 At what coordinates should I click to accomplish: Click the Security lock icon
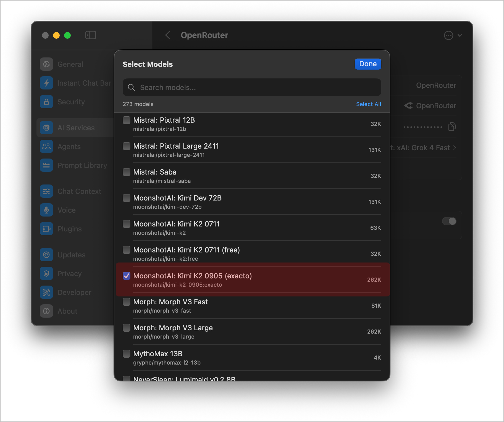(46, 102)
